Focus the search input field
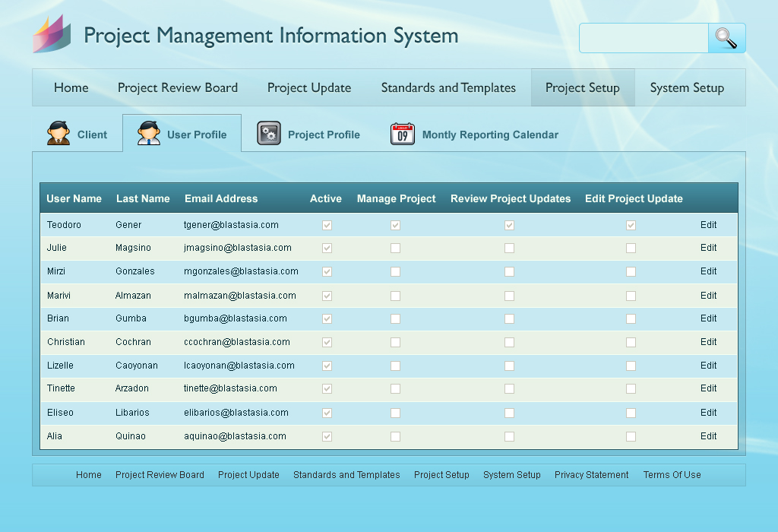This screenshot has width=778, height=532. (644, 38)
